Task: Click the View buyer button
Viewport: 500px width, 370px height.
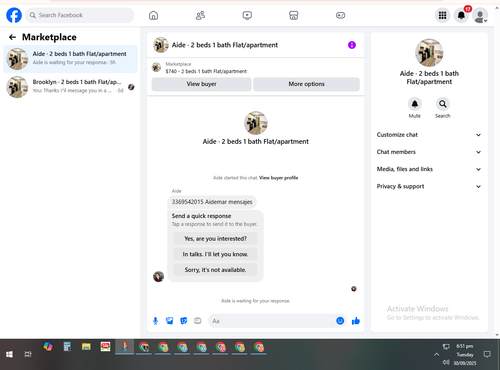Action: coord(201,84)
